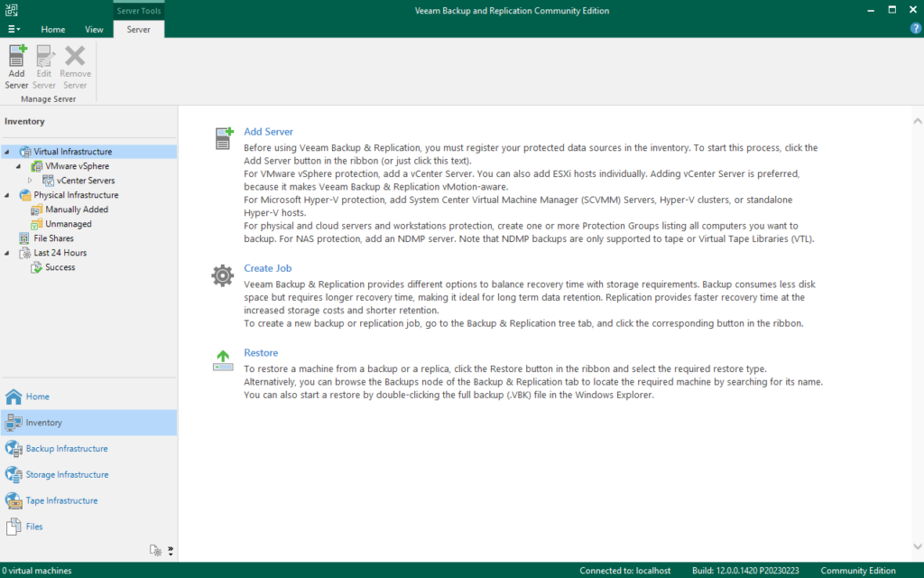Select the Success icon in tree

tap(36, 267)
